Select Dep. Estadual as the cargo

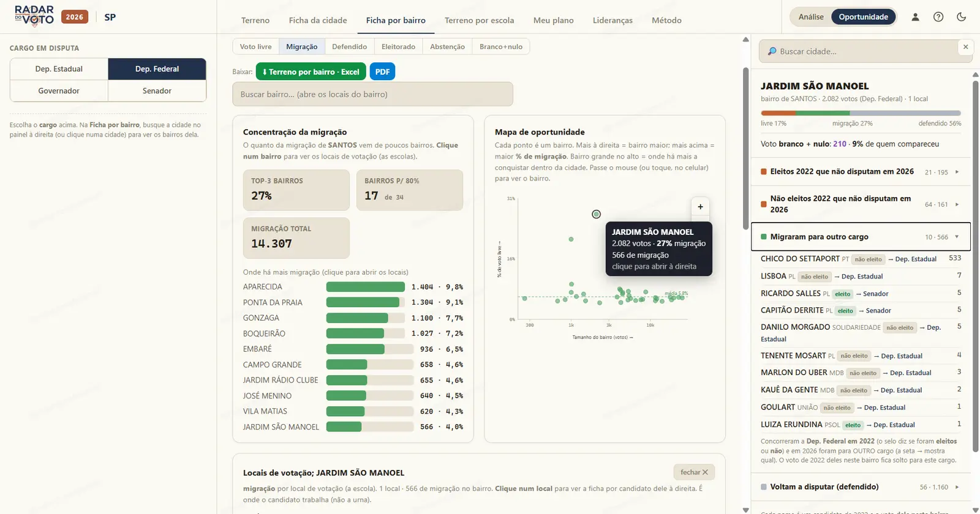pyautogui.click(x=59, y=69)
